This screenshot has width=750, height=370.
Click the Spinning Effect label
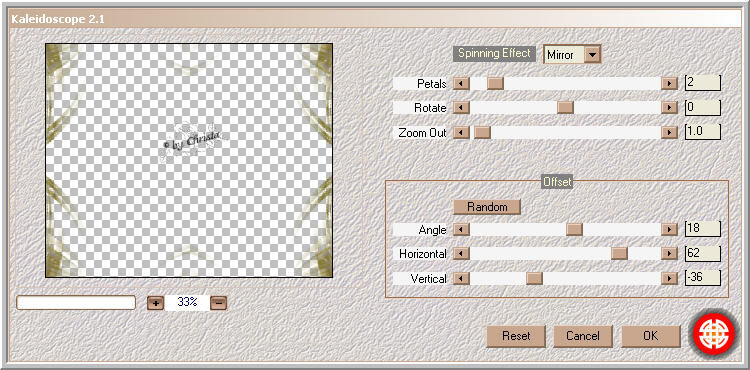click(x=494, y=53)
